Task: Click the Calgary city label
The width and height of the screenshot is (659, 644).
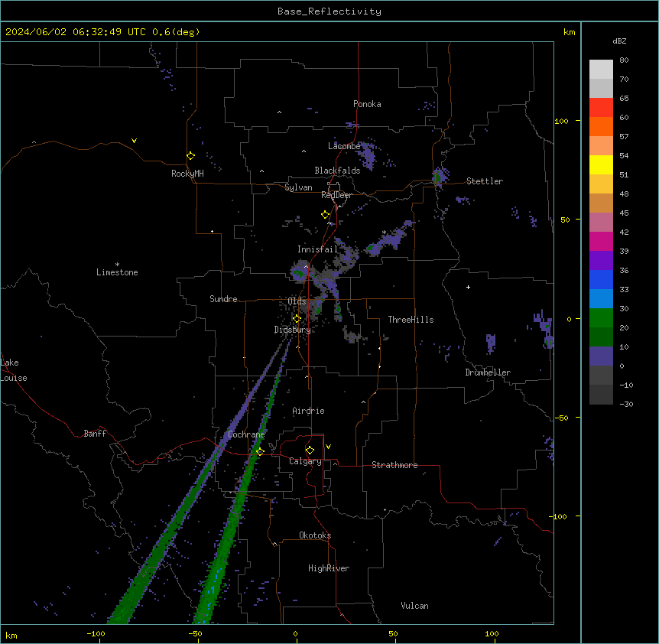Action: [x=305, y=461]
